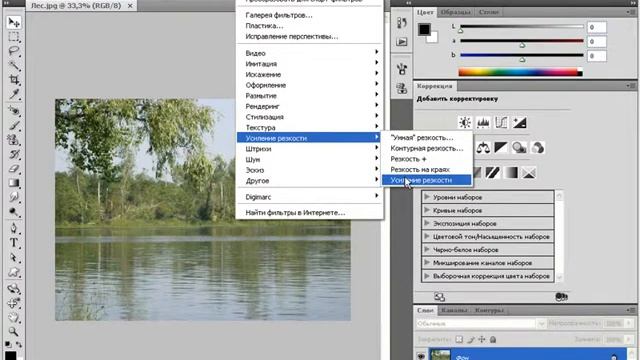Viewport: 640px width, 360px height.
Task: Add a Selective Color adjustment
Action: [x=529, y=172]
